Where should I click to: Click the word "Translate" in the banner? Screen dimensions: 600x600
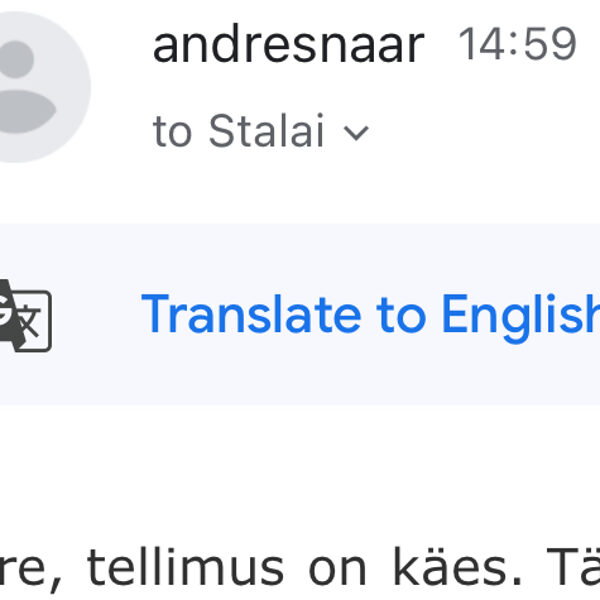[x=252, y=314]
